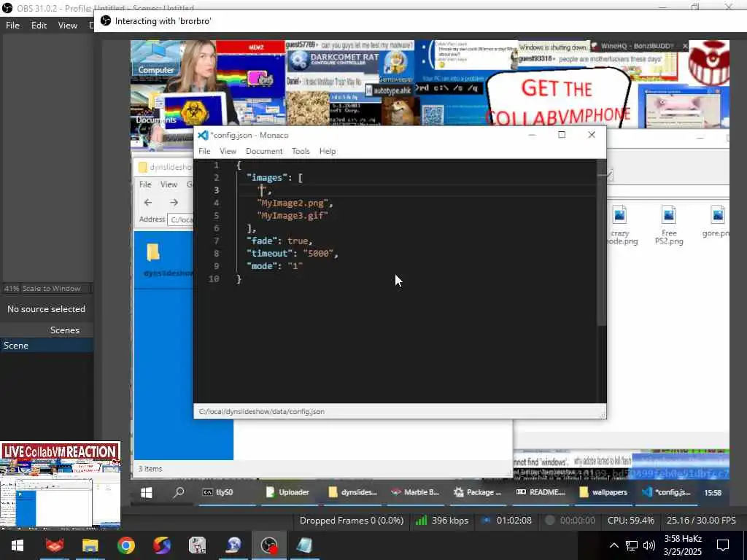The height and width of the screenshot is (560, 747).
Task: Open the host notification center icon
Action: [723, 545]
